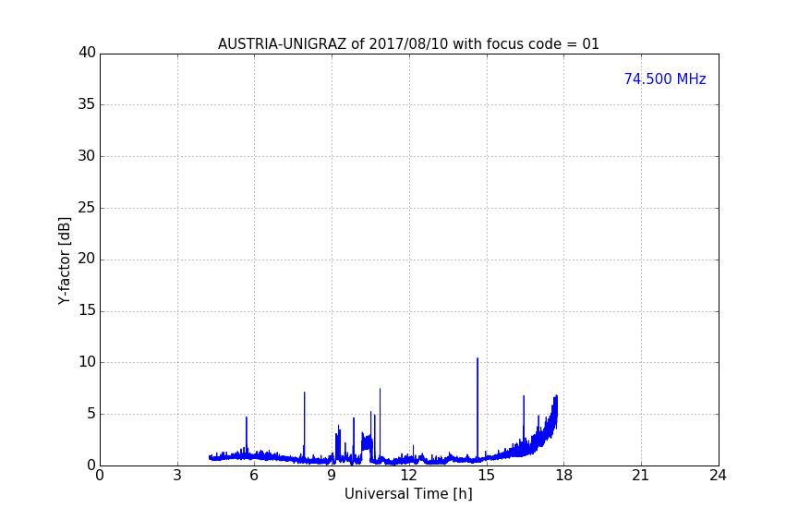
Task: Click y-axis tick label '10'
Action: [87, 362]
